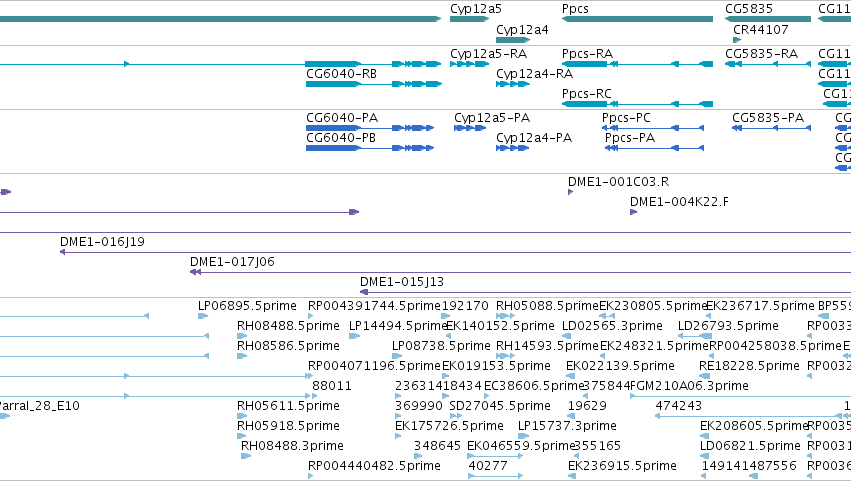Select the Ppcs-PA protein label
The width and height of the screenshot is (851, 481).
[x=630, y=138]
